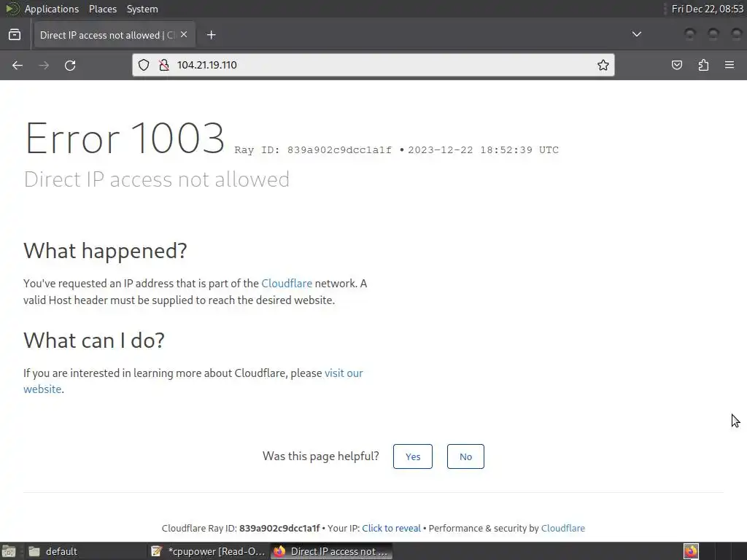Click MATE logo icon in top panel
The height and width of the screenshot is (560, 747).
(12, 9)
